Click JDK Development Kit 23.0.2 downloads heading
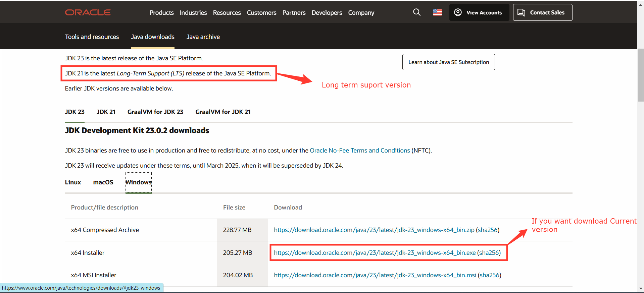The width and height of the screenshot is (644, 293). tap(137, 130)
